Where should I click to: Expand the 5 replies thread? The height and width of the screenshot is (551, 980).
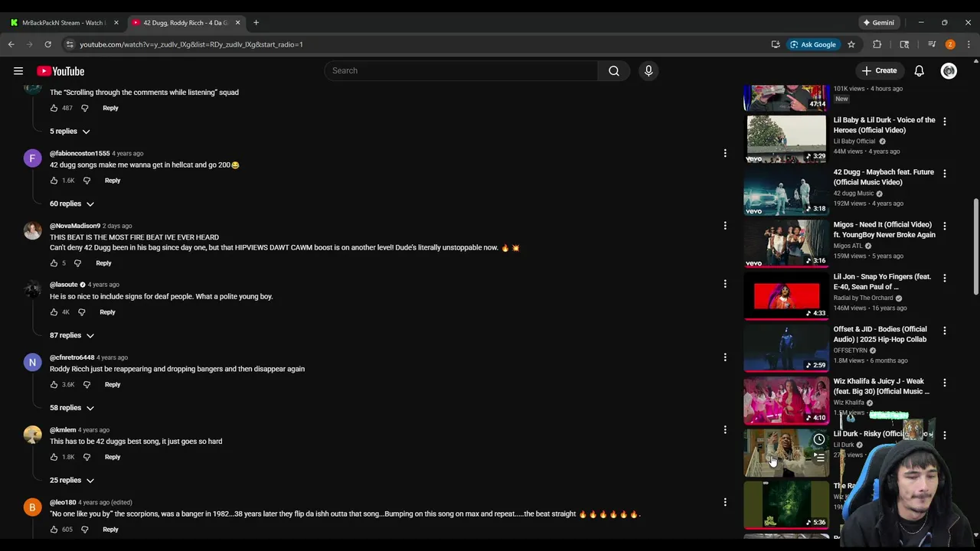coord(70,132)
